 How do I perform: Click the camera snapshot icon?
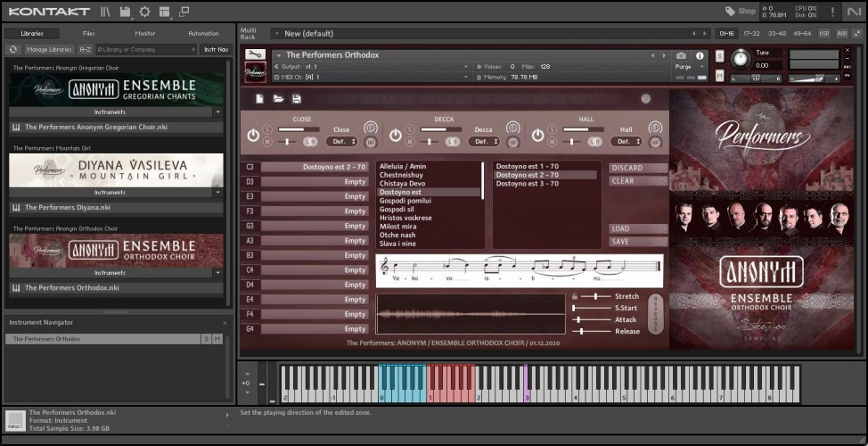[682, 55]
